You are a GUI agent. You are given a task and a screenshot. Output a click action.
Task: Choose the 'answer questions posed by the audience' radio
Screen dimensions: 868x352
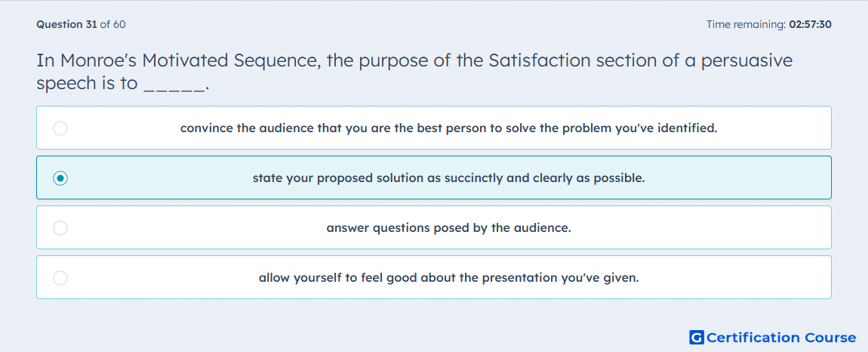(x=60, y=228)
